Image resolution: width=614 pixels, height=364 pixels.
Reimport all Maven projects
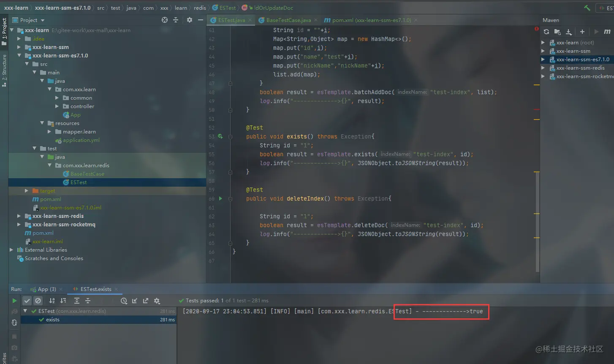tap(546, 32)
